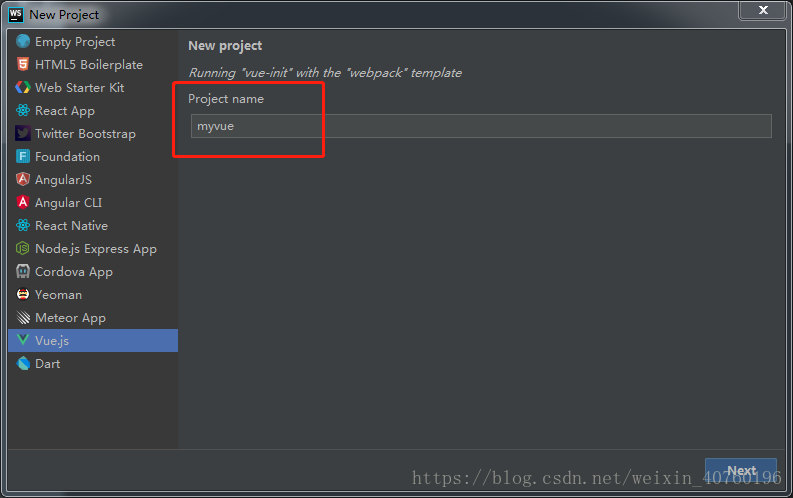The height and width of the screenshot is (498, 793).
Task: Select the Node.js Express App icon
Action: click(x=23, y=248)
